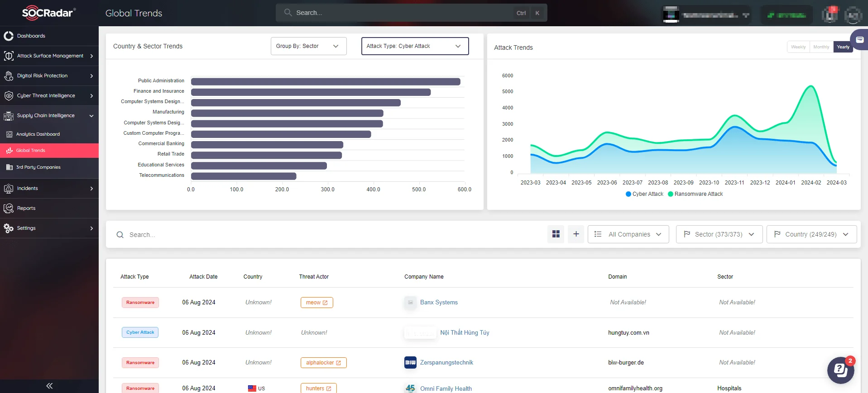The width and height of the screenshot is (868, 393).
Task: Open the Sector (373/373) filter dropdown
Action: 719,234
